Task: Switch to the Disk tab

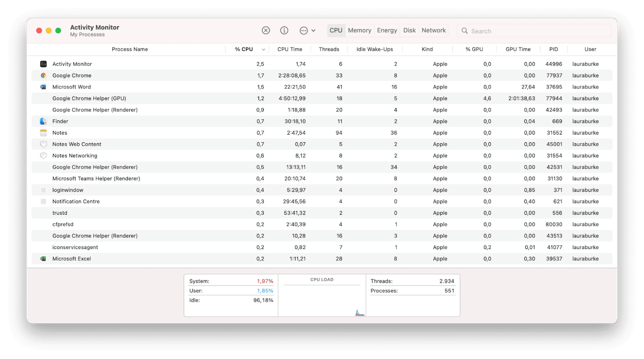Action: (x=409, y=30)
